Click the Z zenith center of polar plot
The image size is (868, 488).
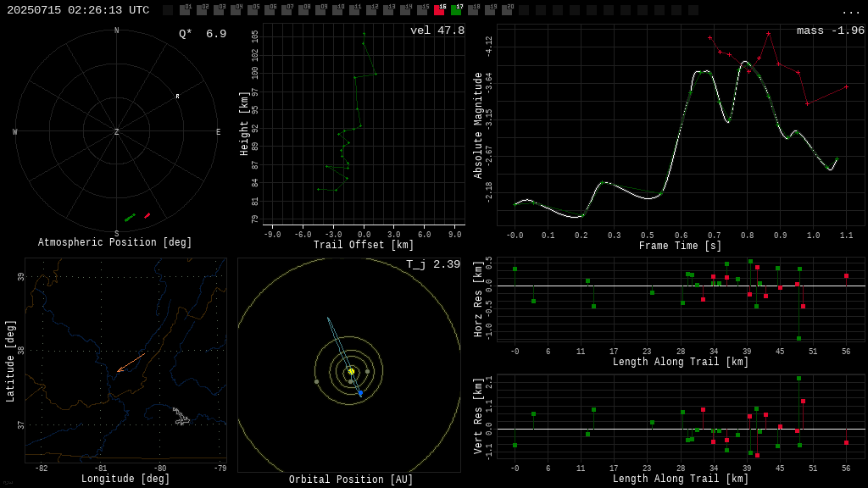[x=117, y=132]
